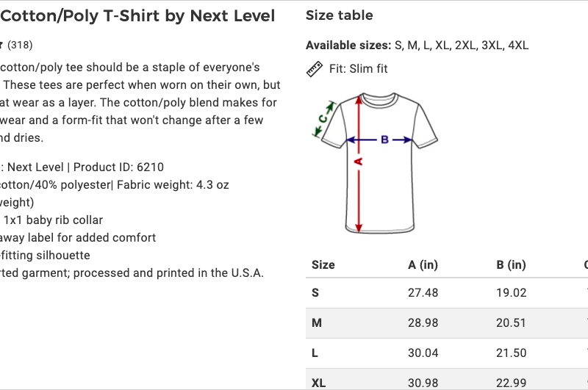Select the XL size row
Image resolution: width=588 pixels, height=390 pixels.
(447, 379)
